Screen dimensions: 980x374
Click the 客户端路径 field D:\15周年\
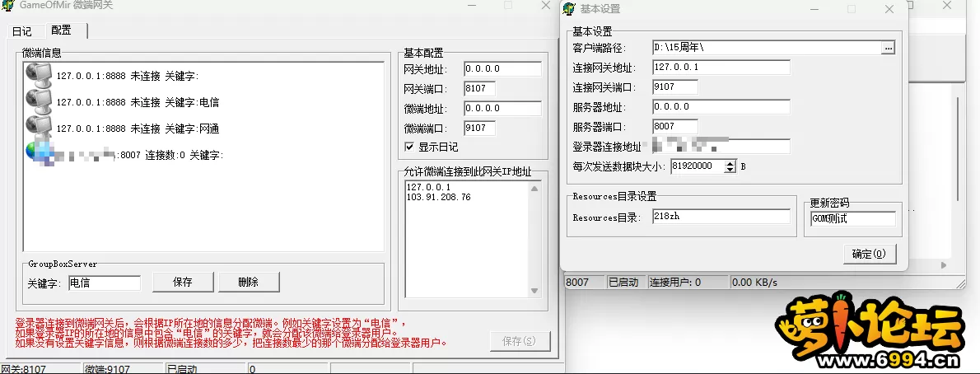tap(767, 48)
